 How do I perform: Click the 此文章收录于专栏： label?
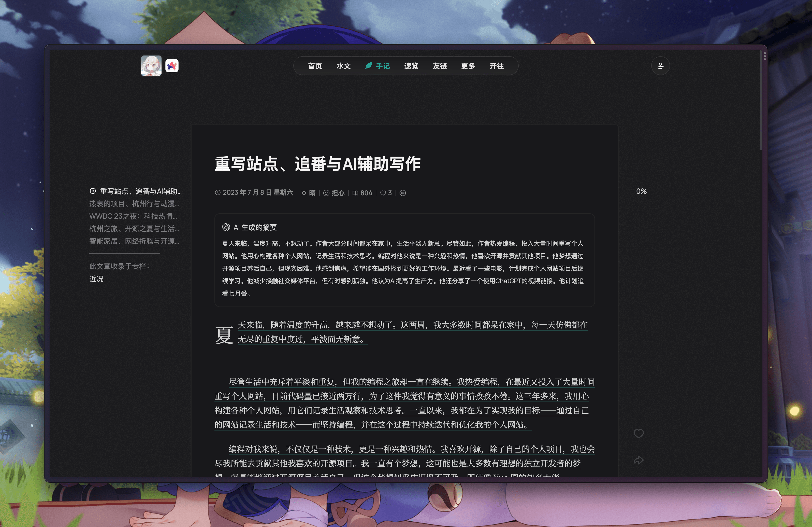[119, 266]
